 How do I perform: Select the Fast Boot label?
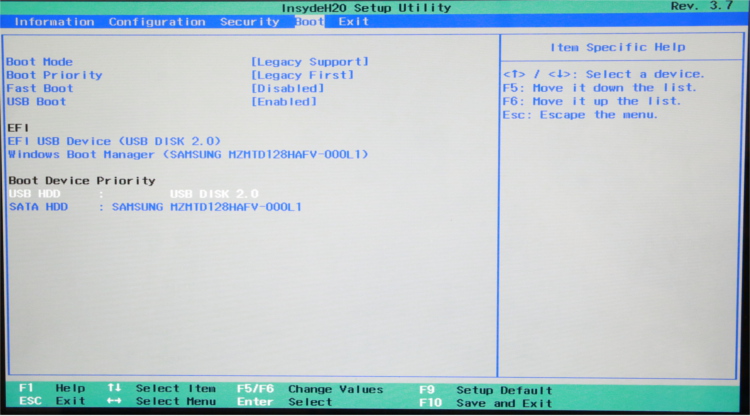(40, 88)
